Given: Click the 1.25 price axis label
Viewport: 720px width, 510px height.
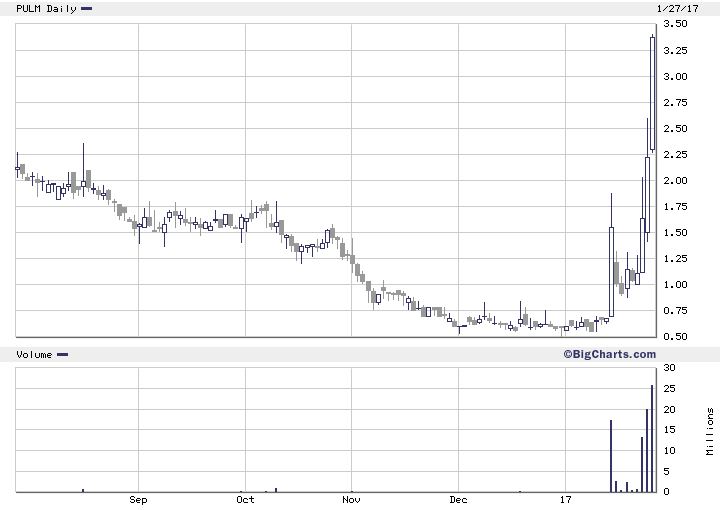Looking at the screenshot, I should coord(675,258).
